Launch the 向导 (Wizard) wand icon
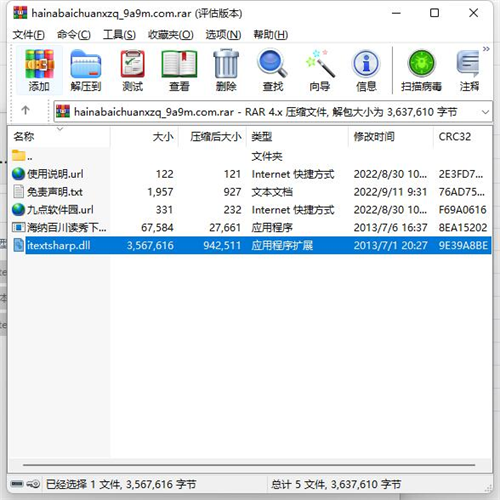The width and height of the screenshot is (500, 500). click(319, 70)
